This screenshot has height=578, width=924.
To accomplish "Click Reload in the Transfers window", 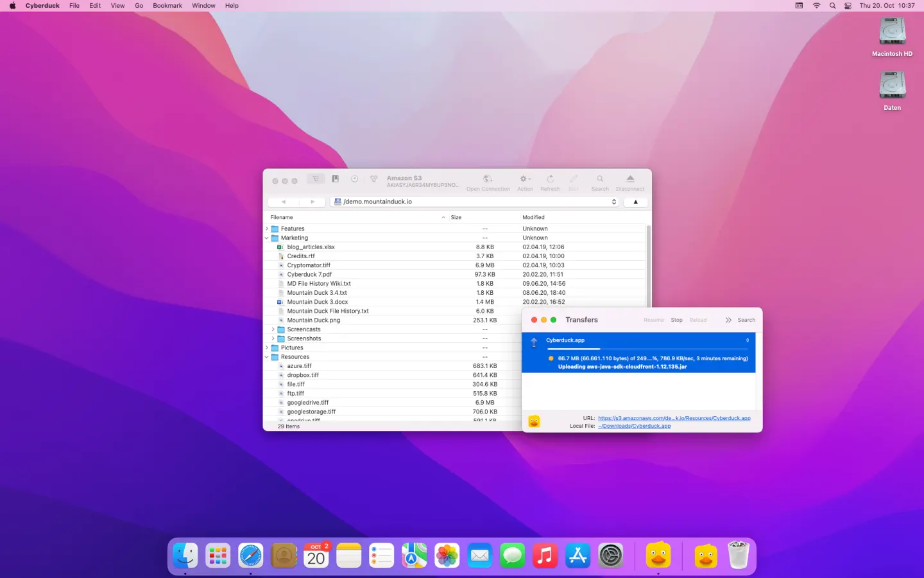I will pyautogui.click(x=698, y=320).
